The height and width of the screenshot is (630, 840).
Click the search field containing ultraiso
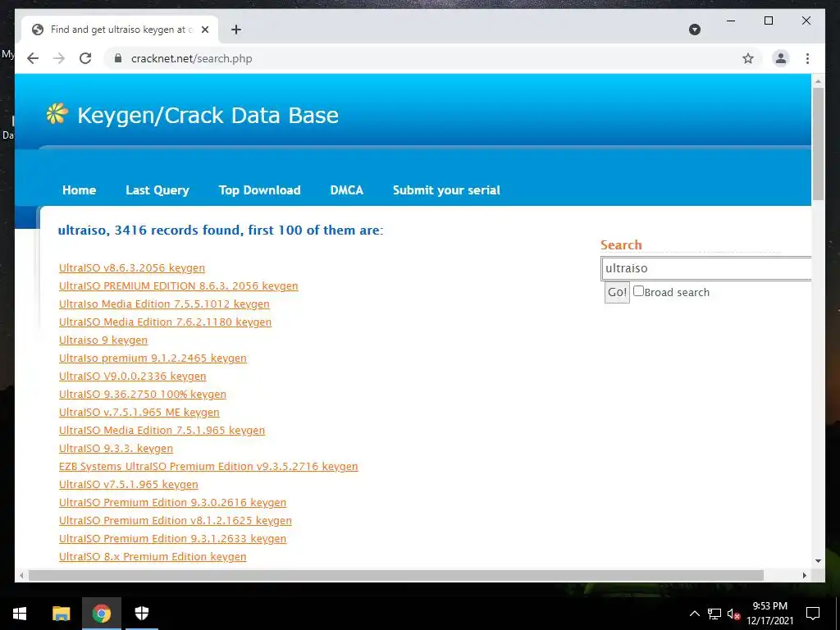(x=706, y=268)
